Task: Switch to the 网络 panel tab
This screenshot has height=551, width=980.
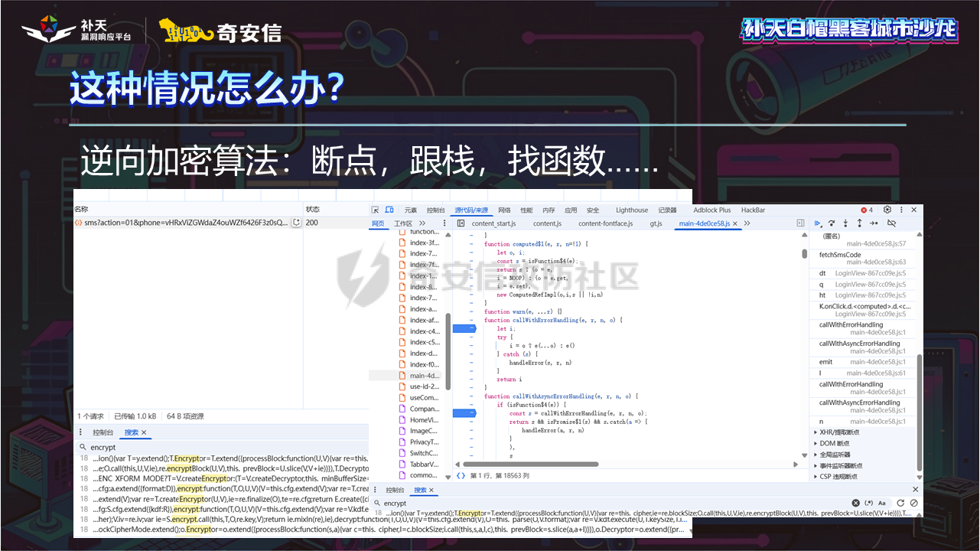Action: click(x=504, y=210)
